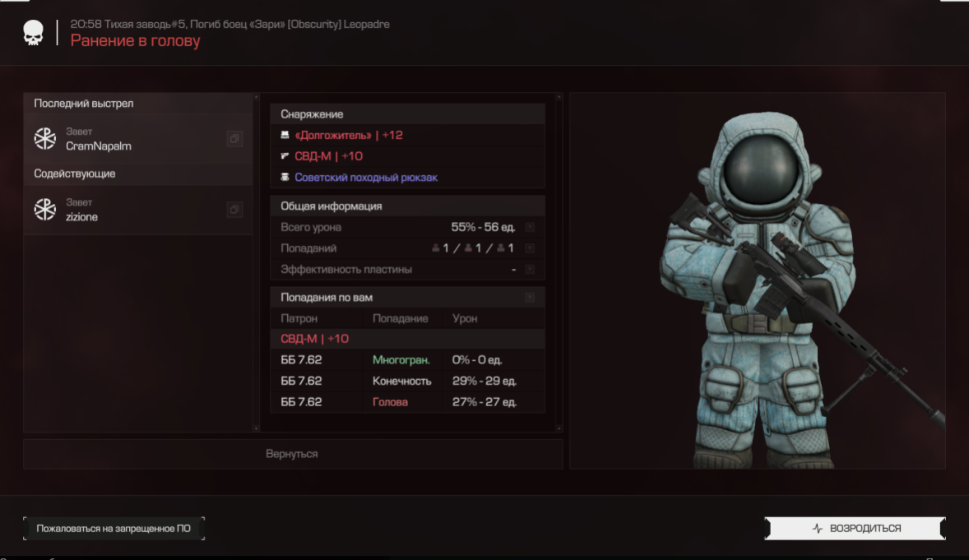Click the Голова hit location cell
Image resolution: width=969 pixels, height=560 pixels.
(x=390, y=402)
